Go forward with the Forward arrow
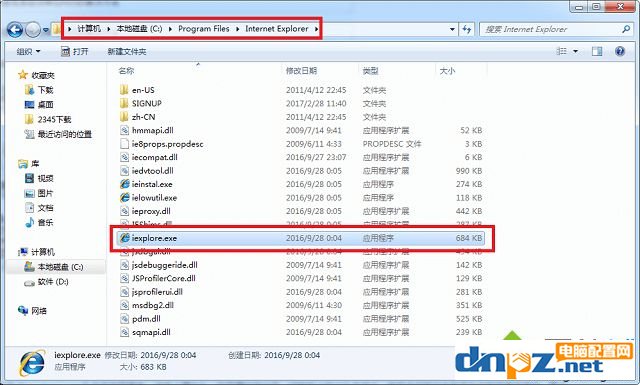Image resolution: width=640 pixels, height=385 pixels. (33, 29)
